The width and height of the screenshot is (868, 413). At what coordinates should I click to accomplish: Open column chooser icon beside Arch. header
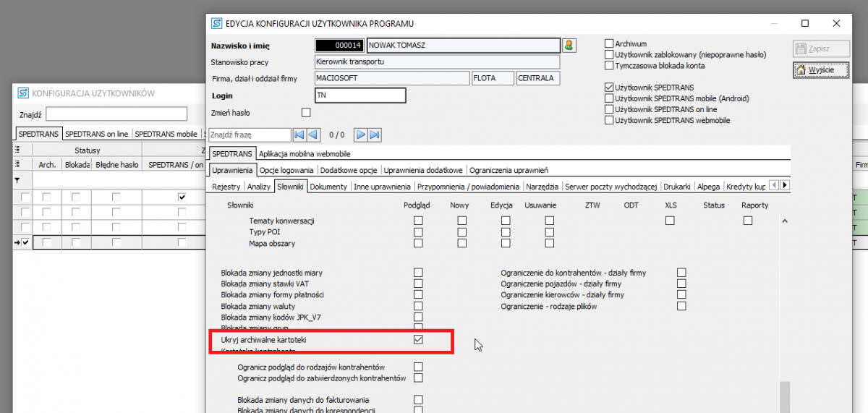[x=17, y=164]
